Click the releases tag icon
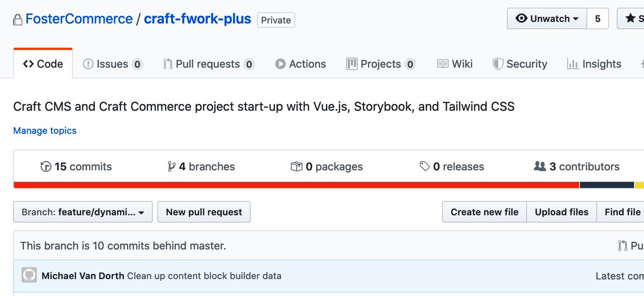Image resolution: width=644 pixels, height=296 pixels. pyautogui.click(x=425, y=167)
